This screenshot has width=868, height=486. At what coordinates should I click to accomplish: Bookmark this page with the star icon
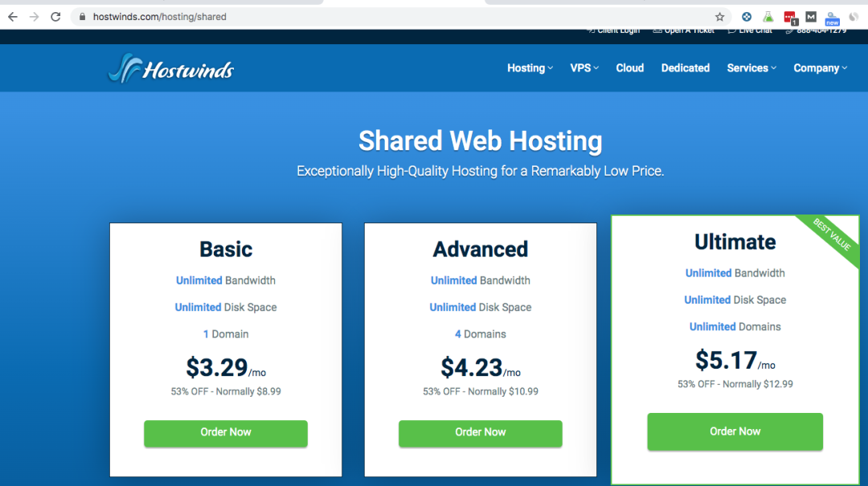(x=719, y=17)
